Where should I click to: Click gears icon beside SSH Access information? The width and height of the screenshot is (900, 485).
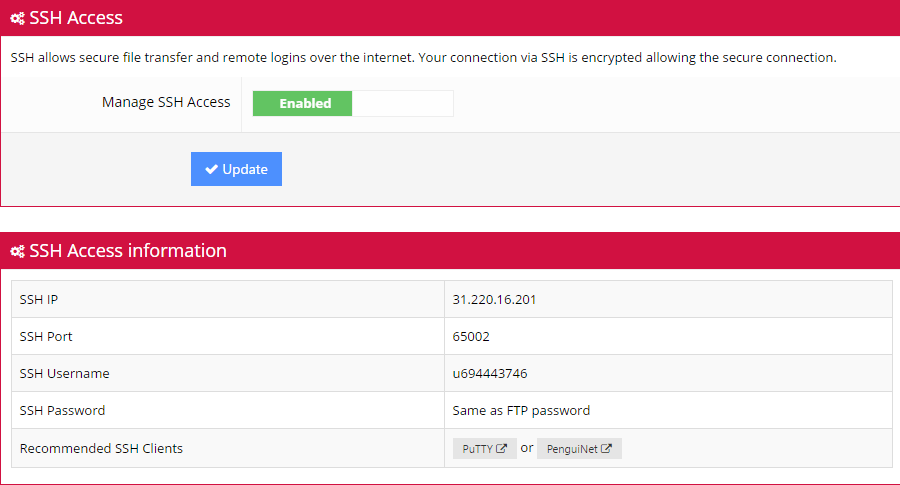pyautogui.click(x=17, y=251)
